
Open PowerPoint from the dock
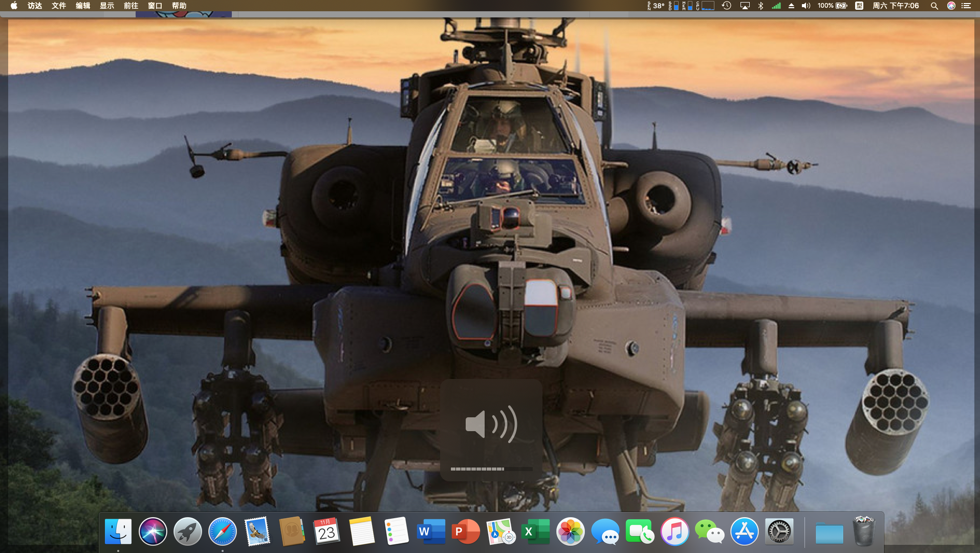[465, 532]
